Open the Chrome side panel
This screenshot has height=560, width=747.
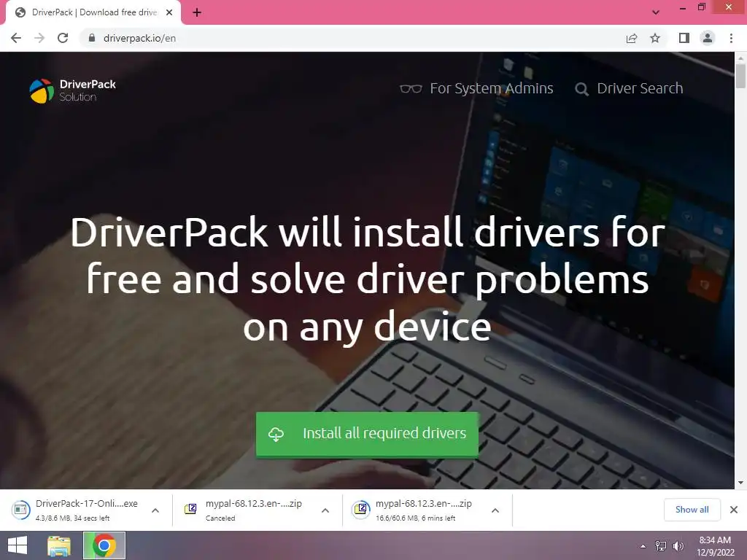[684, 38]
